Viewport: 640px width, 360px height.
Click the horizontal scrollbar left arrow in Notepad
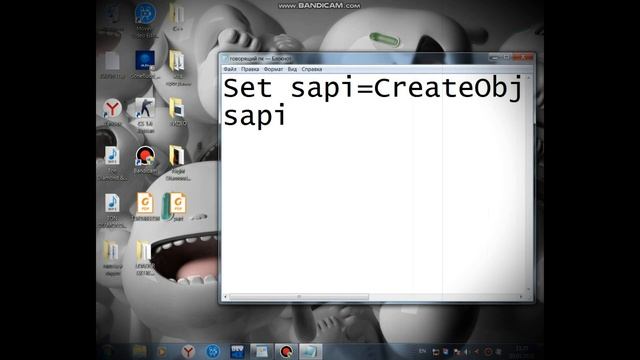(226, 297)
